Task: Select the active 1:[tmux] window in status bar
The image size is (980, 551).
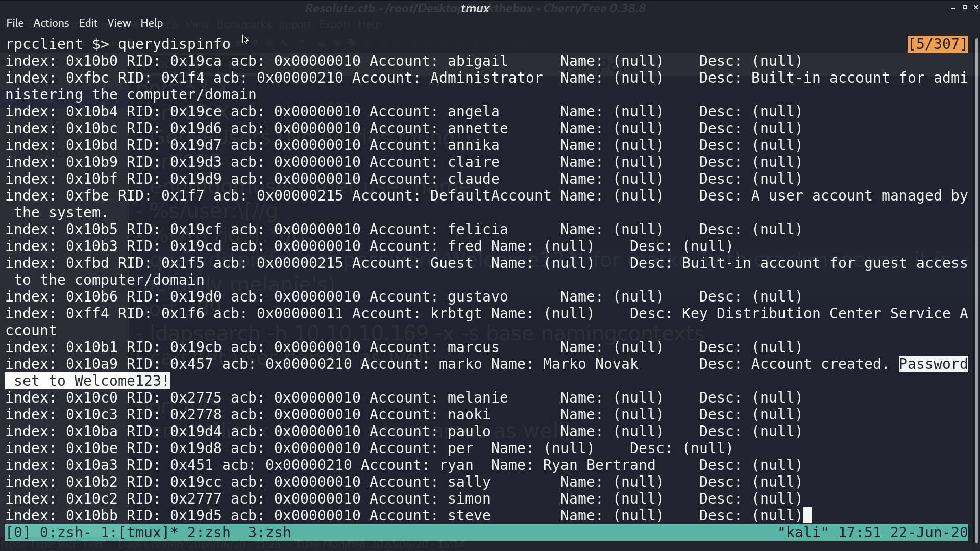Action: (139, 532)
